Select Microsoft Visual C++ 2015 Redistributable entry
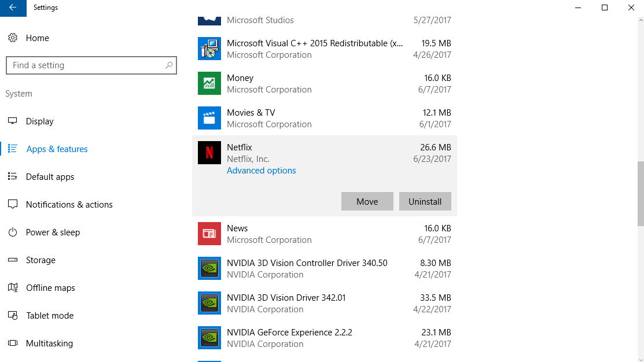The image size is (644, 362). [x=315, y=43]
